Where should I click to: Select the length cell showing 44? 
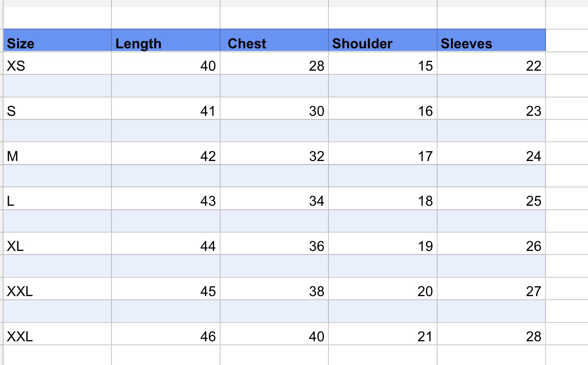[166, 244]
